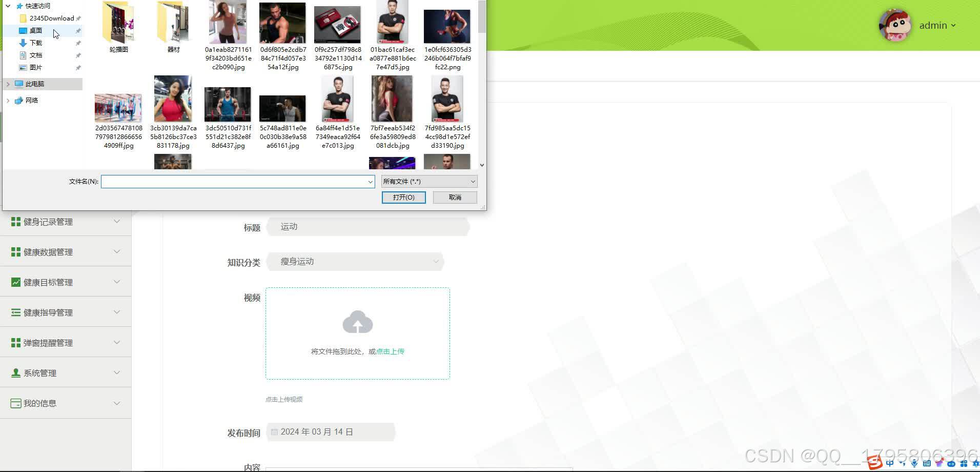
Task: Select file 5c748ad811e0e0c030b38e9a58a66161.jpg thumbnail
Action: click(282, 108)
